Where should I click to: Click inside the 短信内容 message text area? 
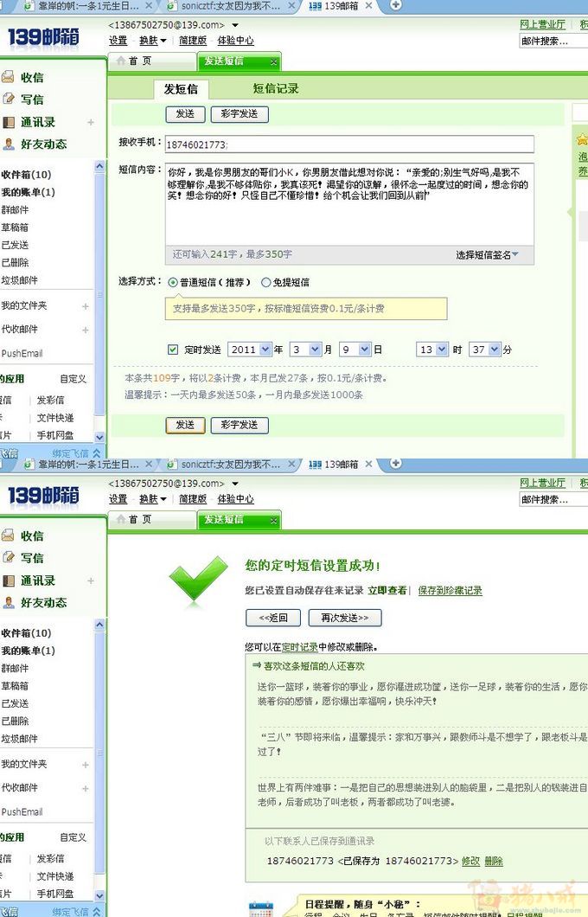349,204
